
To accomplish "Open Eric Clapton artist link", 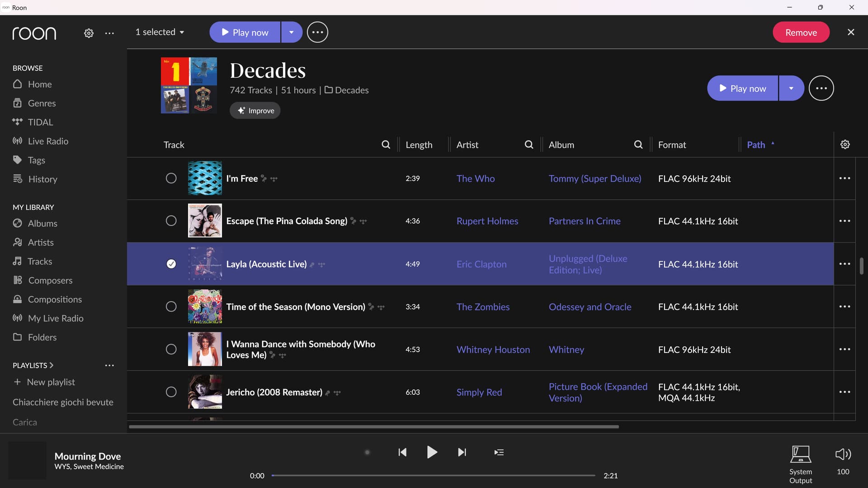I will 481,264.
